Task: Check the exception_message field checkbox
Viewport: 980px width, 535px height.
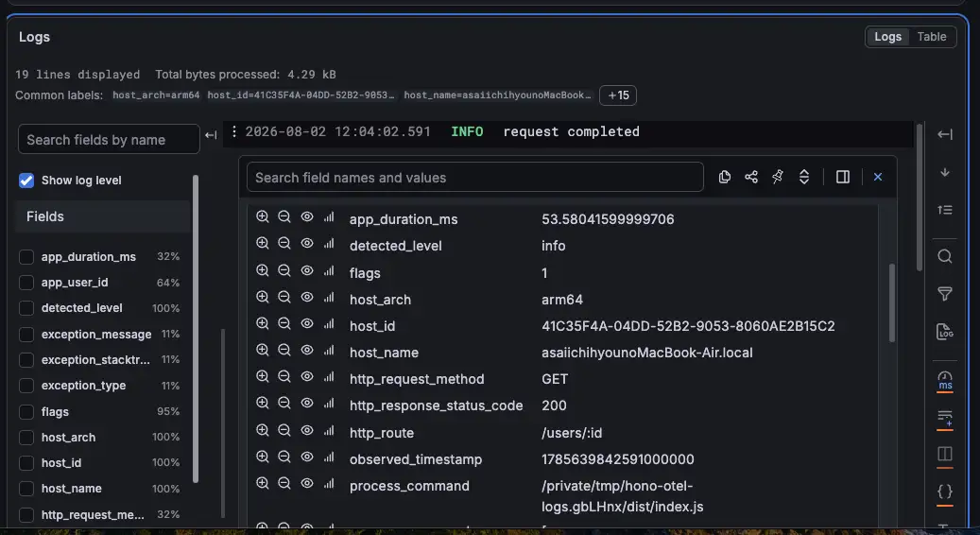Action: pyautogui.click(x=26, y=335)
